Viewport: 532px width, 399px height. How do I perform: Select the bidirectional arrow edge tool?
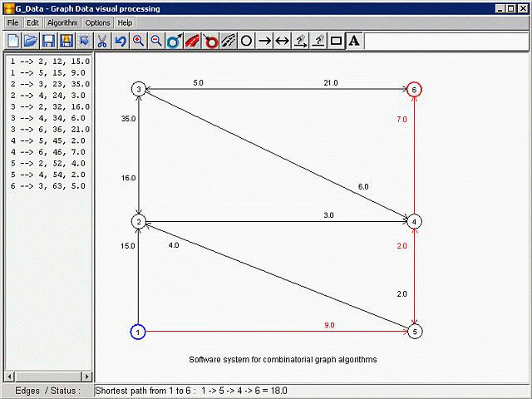point(283,41)
